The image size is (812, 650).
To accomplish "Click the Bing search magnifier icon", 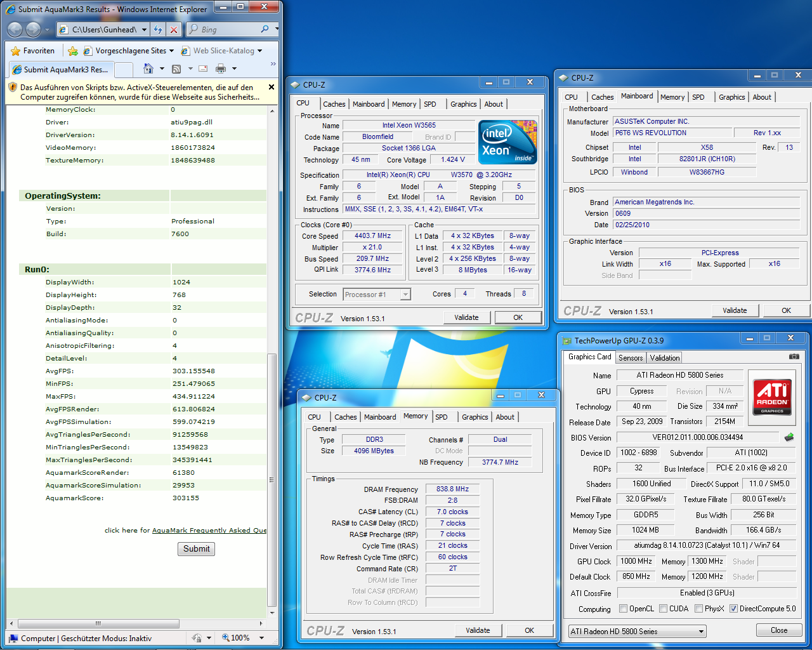I will [x=265, y=29].
